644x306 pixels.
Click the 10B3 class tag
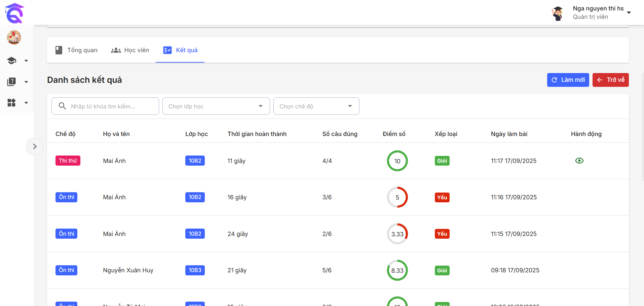195,270
